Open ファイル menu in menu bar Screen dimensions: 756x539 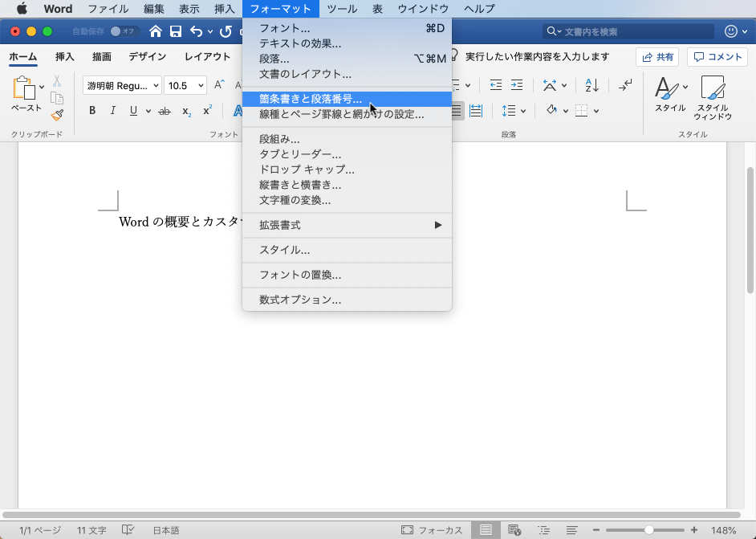pos(108,9)
